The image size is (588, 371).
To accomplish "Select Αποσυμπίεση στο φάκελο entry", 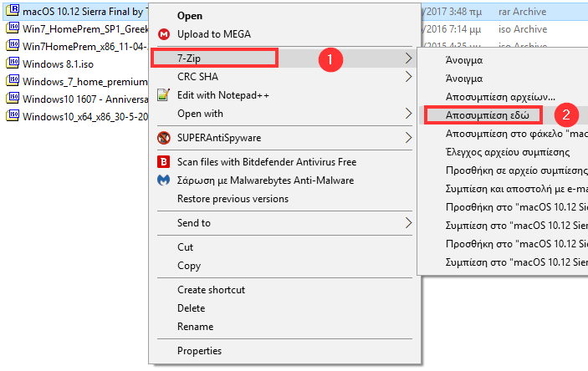I will click(x=516, y=134).
